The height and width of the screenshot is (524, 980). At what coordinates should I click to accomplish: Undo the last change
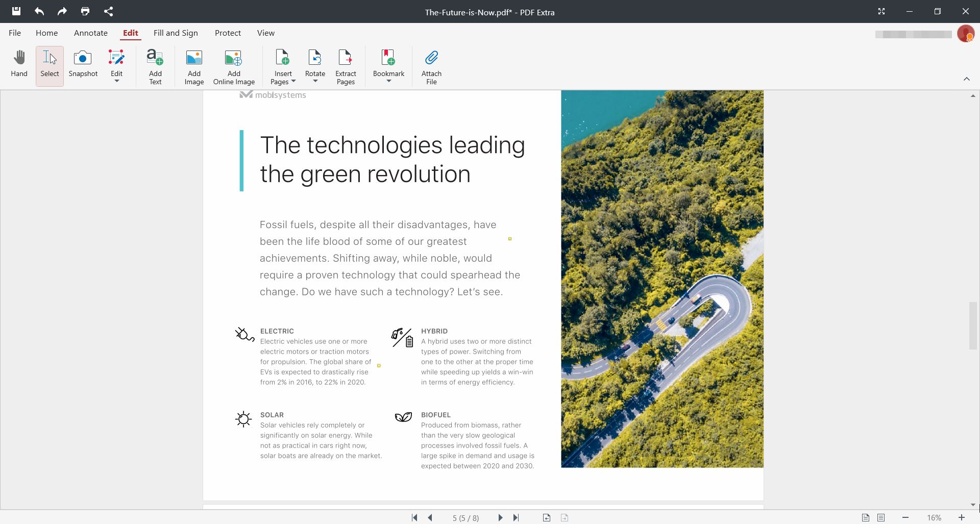(39, 11)
